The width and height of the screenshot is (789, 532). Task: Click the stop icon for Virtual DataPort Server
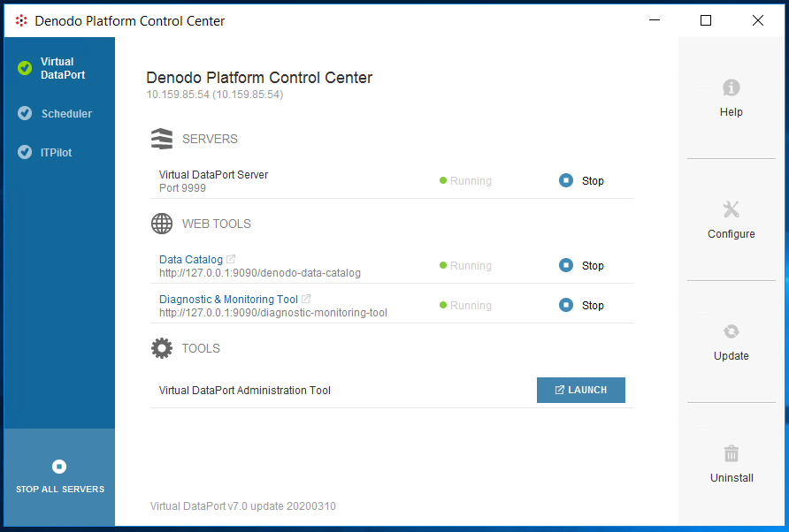[566, 180]
